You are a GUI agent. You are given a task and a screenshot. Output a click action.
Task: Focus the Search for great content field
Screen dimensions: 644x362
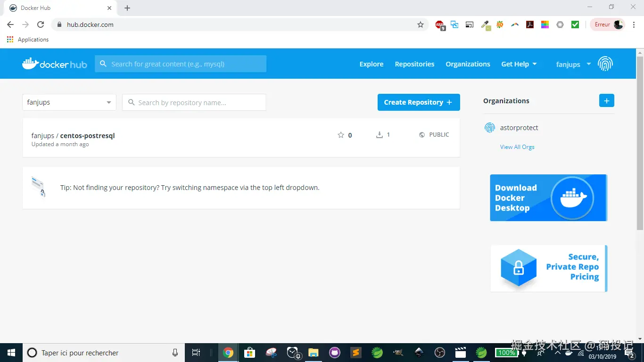point(181,64)
